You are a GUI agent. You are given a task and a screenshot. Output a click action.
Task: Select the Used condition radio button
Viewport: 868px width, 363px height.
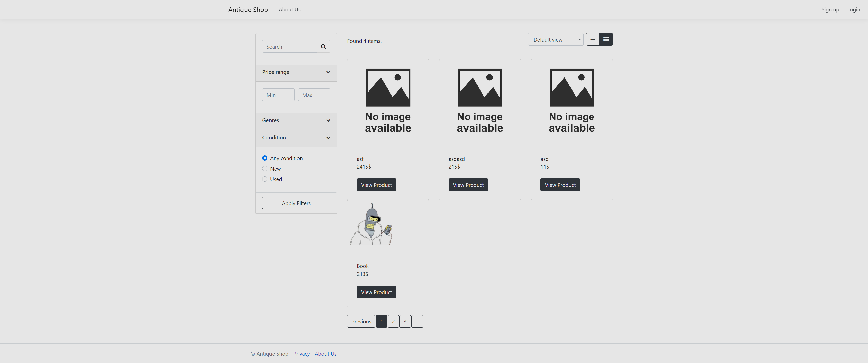tap(265, 179)
